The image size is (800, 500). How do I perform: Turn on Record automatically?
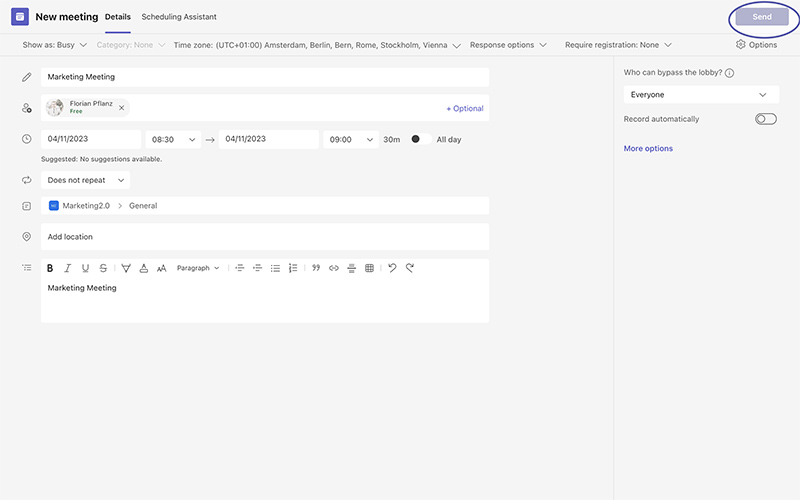point(766,119)
